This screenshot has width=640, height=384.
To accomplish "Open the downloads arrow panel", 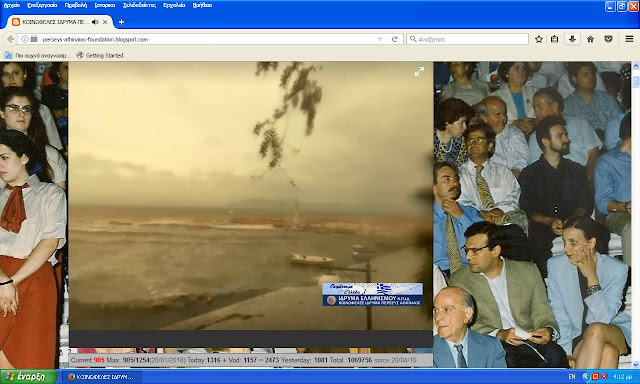I will point(572,39).
